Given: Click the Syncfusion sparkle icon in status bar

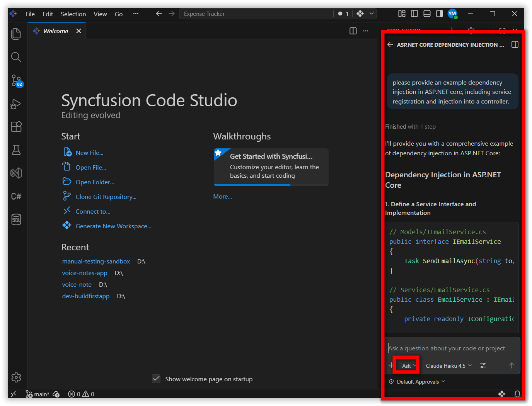Looking at the screenshot, I should point(502,394).
